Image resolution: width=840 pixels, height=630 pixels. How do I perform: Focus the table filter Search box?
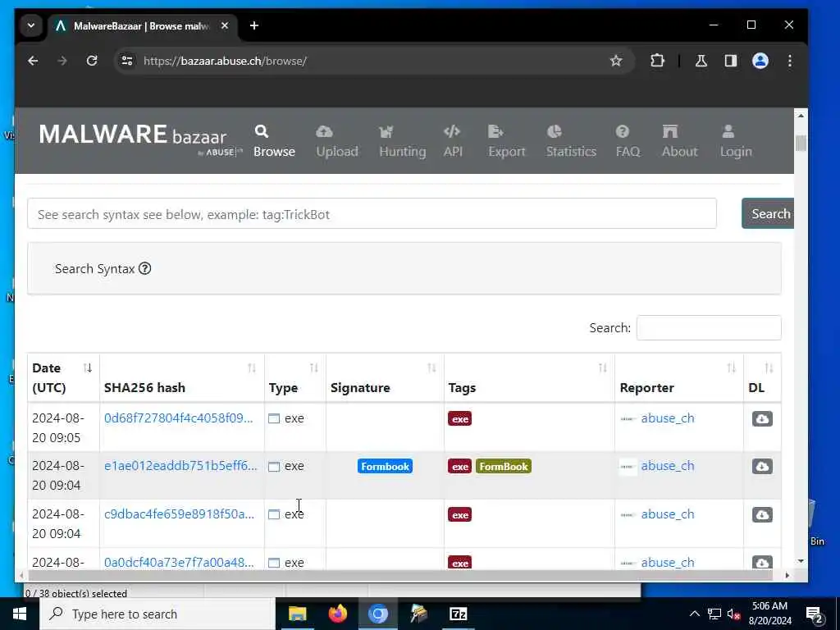(708, 327)
